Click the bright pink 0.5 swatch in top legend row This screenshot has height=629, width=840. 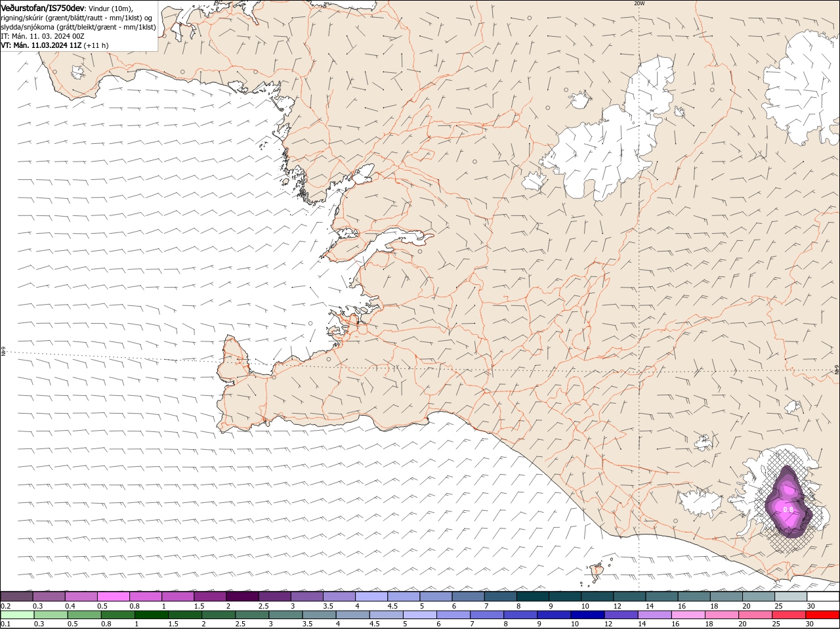pos(113,596)
